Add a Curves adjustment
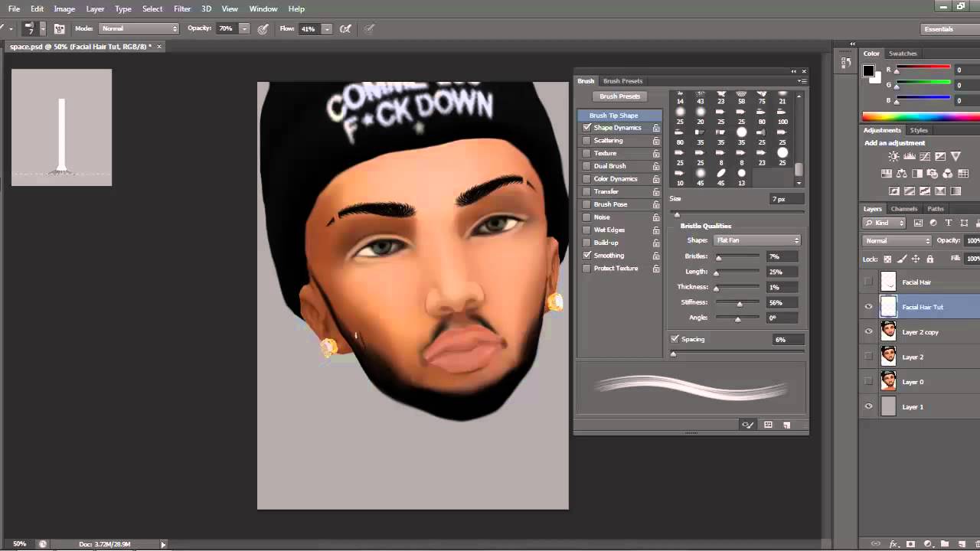The width and height of the screenshot is (980, 551). 925,156
